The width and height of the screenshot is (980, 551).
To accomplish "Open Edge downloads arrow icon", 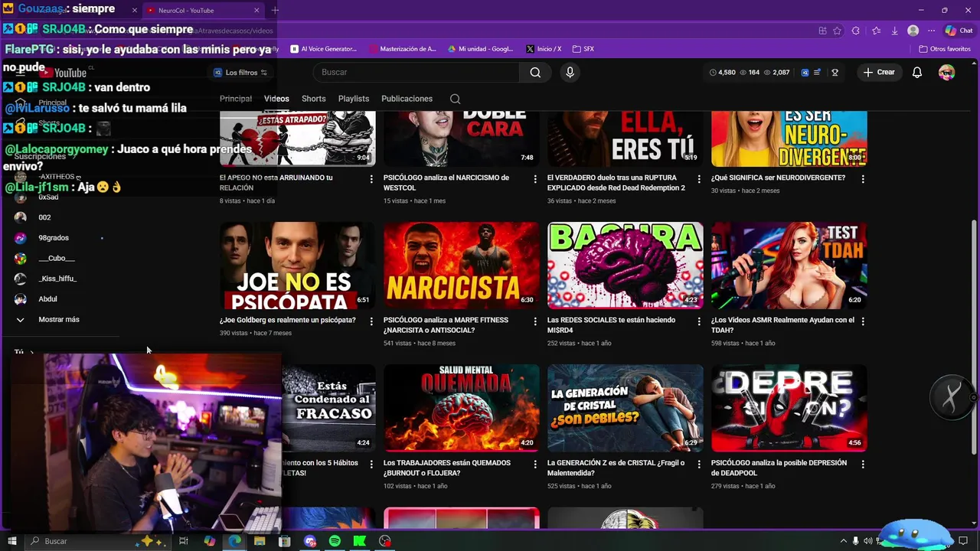I will tap(894, 31).
